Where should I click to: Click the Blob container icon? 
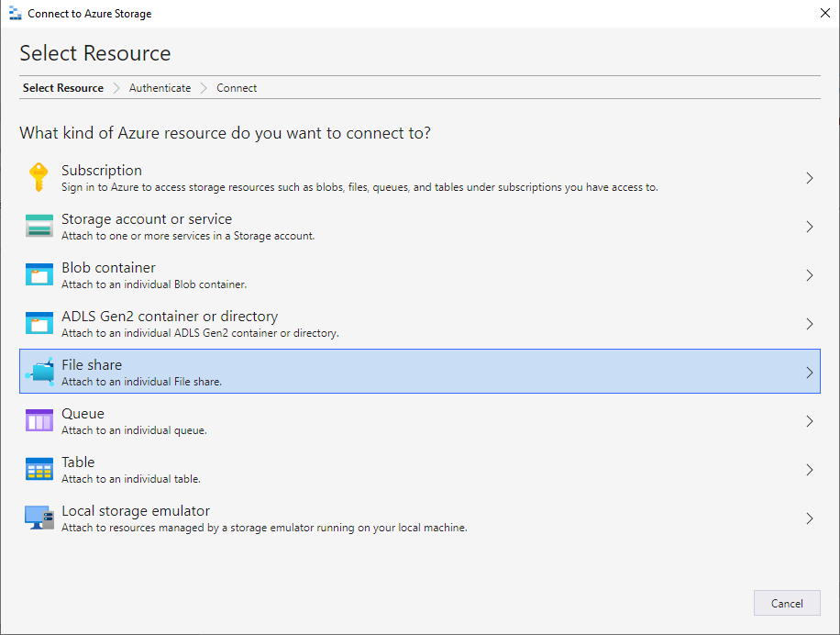[39, 274]
